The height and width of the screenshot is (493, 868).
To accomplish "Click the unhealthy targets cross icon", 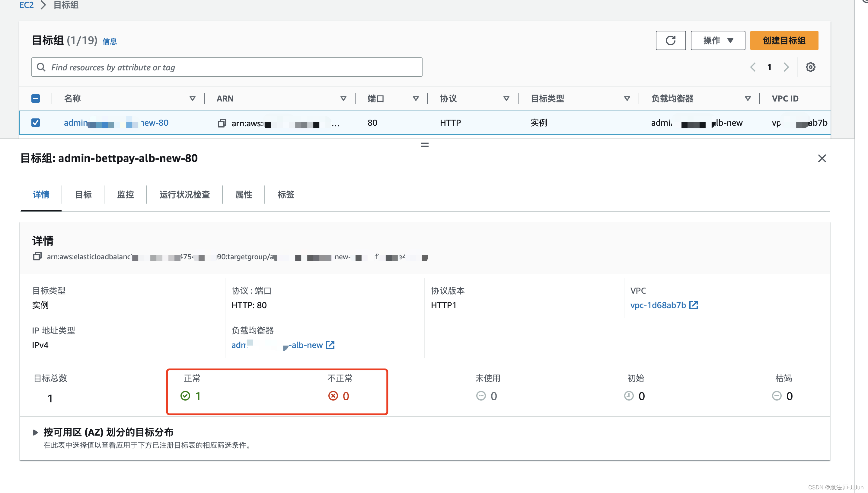I will (x=333, y=396).
